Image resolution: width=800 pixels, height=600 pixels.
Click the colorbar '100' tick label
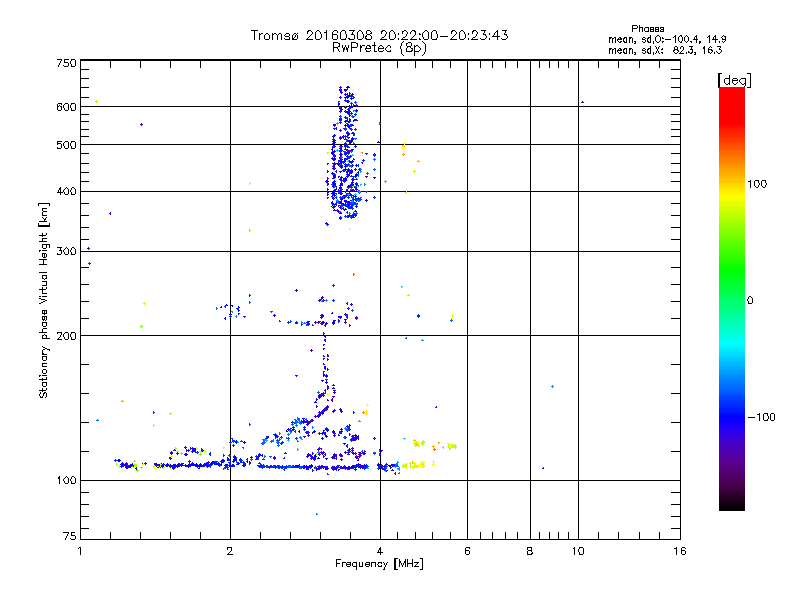[x=757, y=184]
